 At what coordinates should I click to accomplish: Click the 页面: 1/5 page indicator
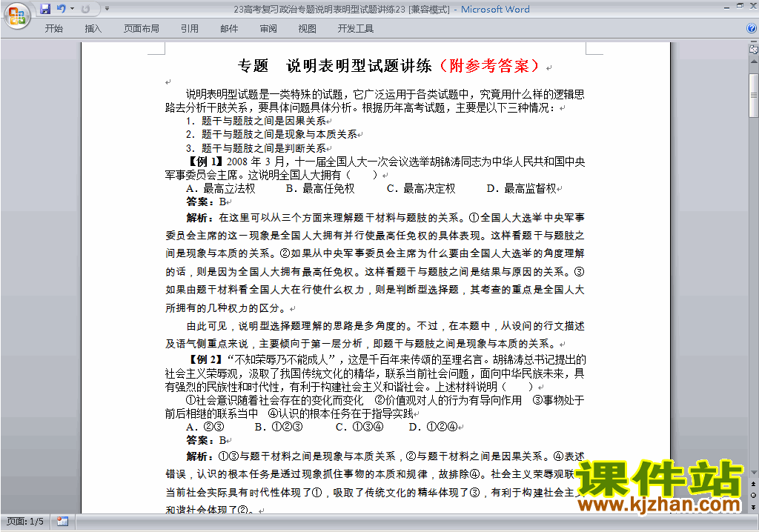(25, 522)
